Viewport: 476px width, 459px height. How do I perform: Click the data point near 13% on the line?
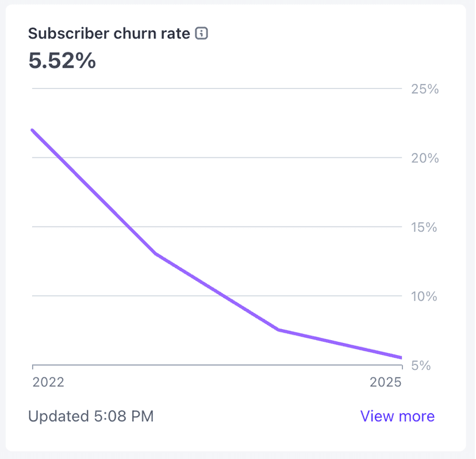click(x=154, y=253)
